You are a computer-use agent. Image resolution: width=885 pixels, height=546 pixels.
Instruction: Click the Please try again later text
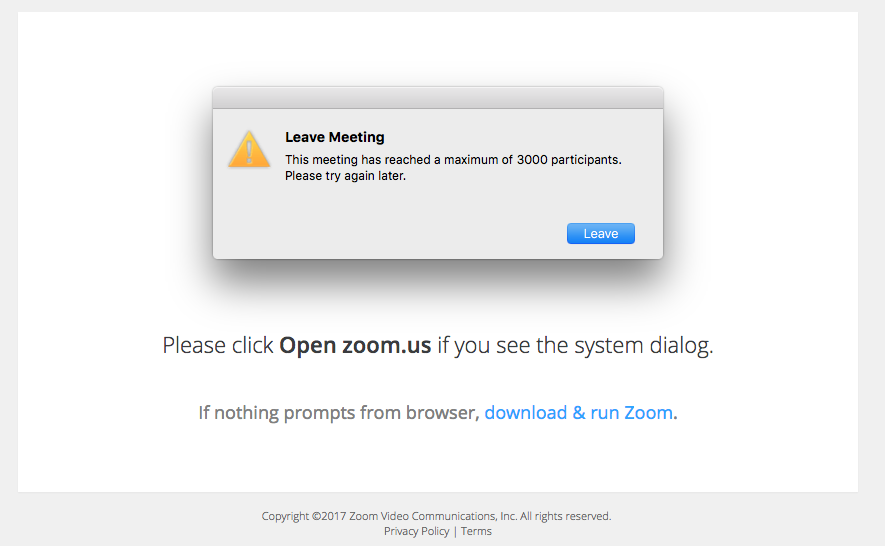345,176
